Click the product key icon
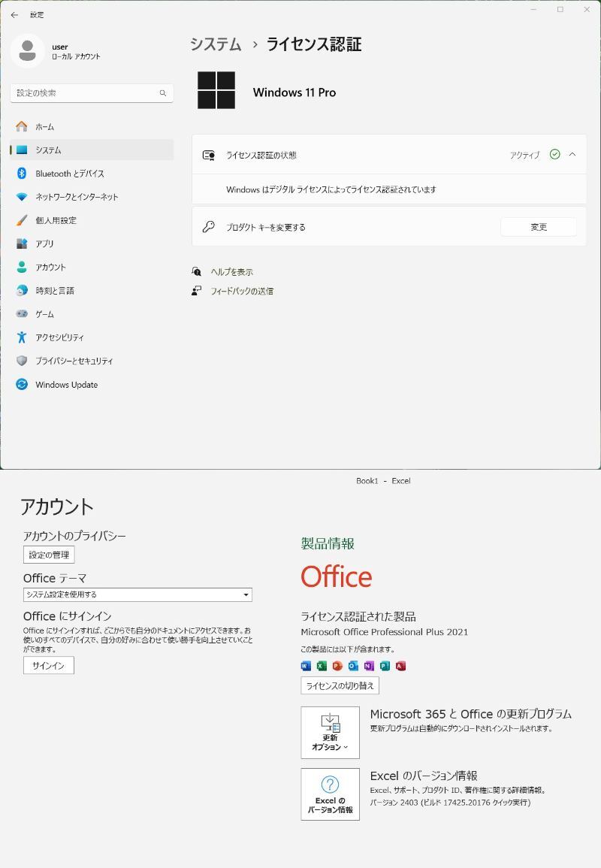Viewport: 601px width, 868px height. (x=208, y=226)
